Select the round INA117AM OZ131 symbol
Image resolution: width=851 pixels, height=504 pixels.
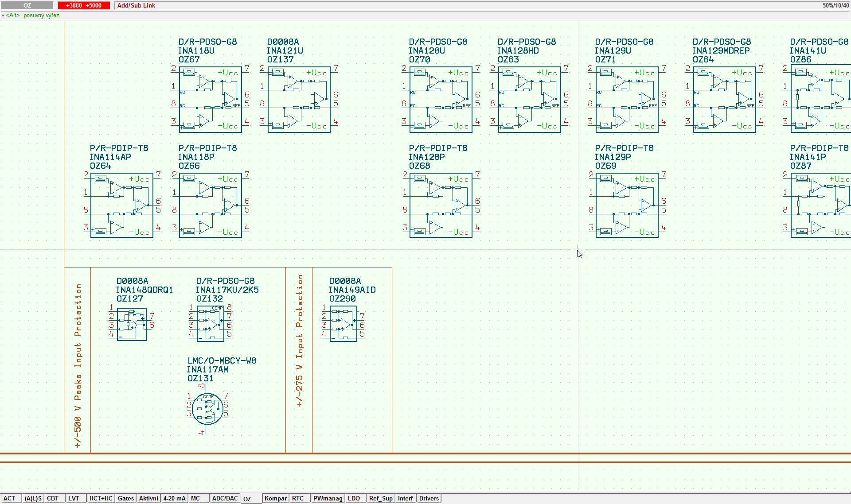coord(207,409)
